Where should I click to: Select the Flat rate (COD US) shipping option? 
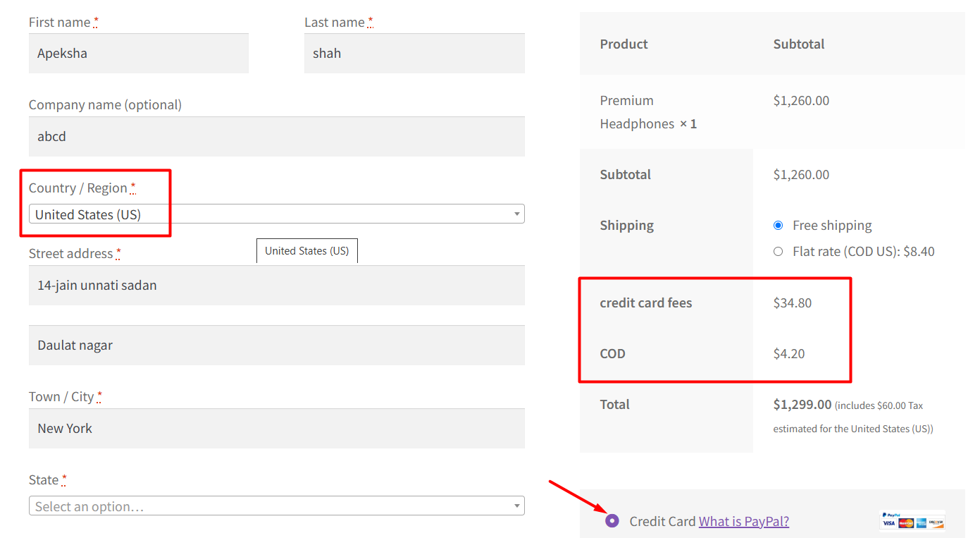pyautogui.click(x=778, y=251)
